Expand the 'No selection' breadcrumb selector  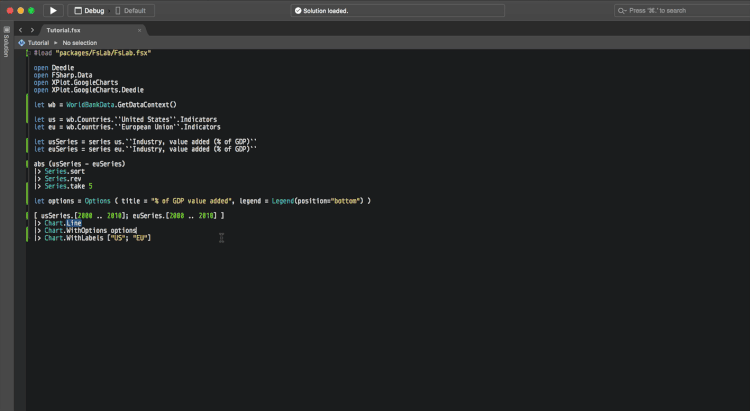click(80, 43)
